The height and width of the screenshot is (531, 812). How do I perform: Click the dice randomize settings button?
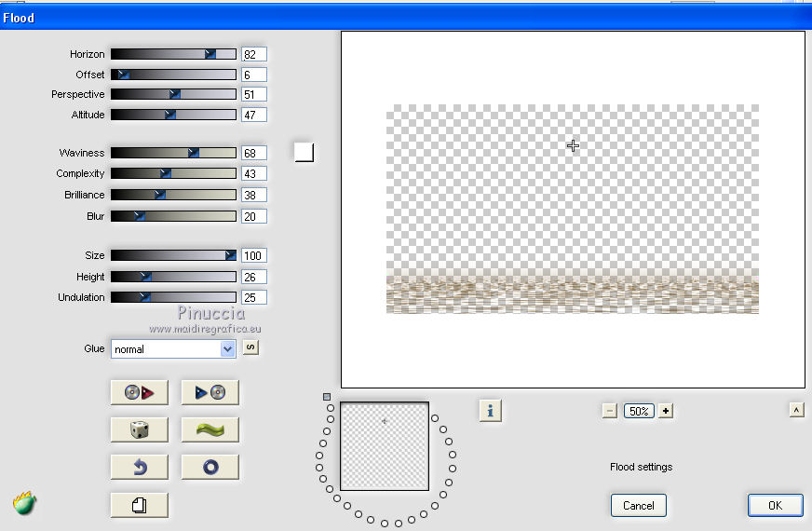140,429
